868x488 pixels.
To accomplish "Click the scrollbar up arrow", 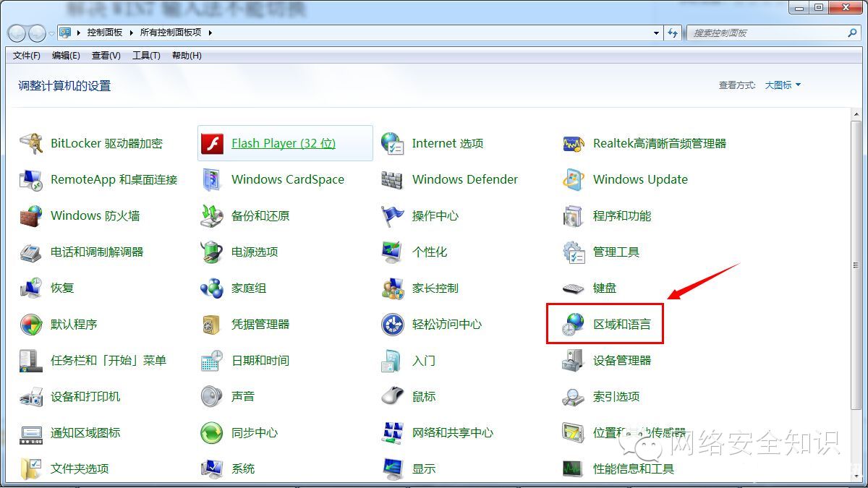I will [x=855, y=114].
